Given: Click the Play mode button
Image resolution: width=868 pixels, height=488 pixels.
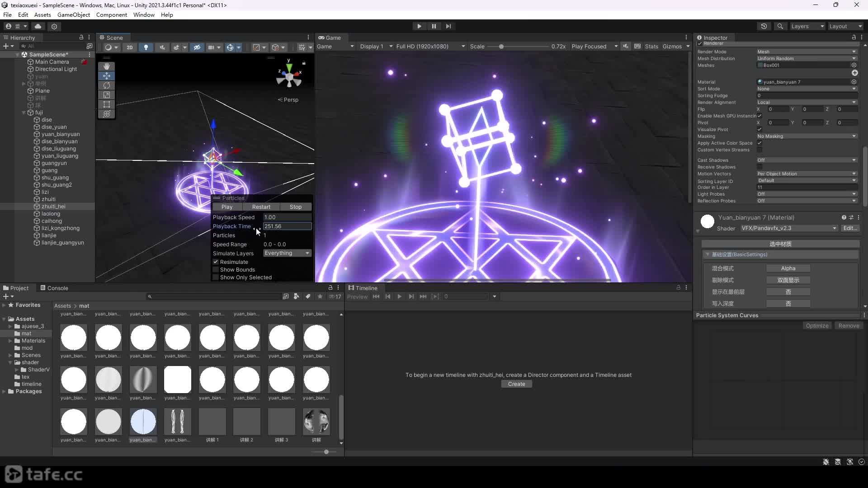Looking at the screenshot, I should pyautogui.click(x=419, y=26).
